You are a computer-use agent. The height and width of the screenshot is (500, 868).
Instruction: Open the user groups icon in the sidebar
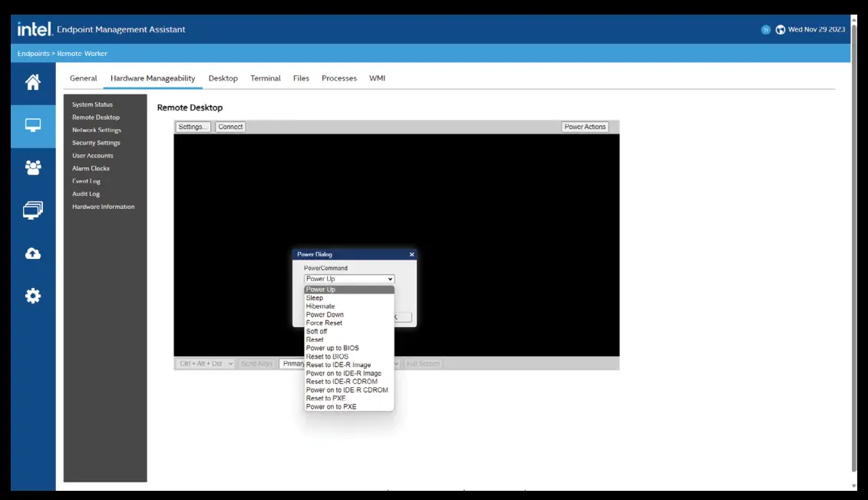coord(33,167)
